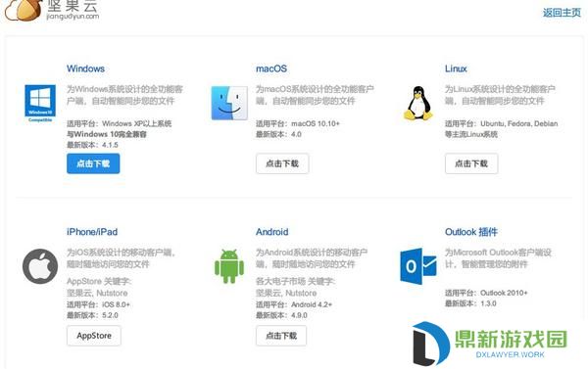Click the Linux Tux penguin icon
The height and width of the screenshot is (369, 588).
coord(418,103)
